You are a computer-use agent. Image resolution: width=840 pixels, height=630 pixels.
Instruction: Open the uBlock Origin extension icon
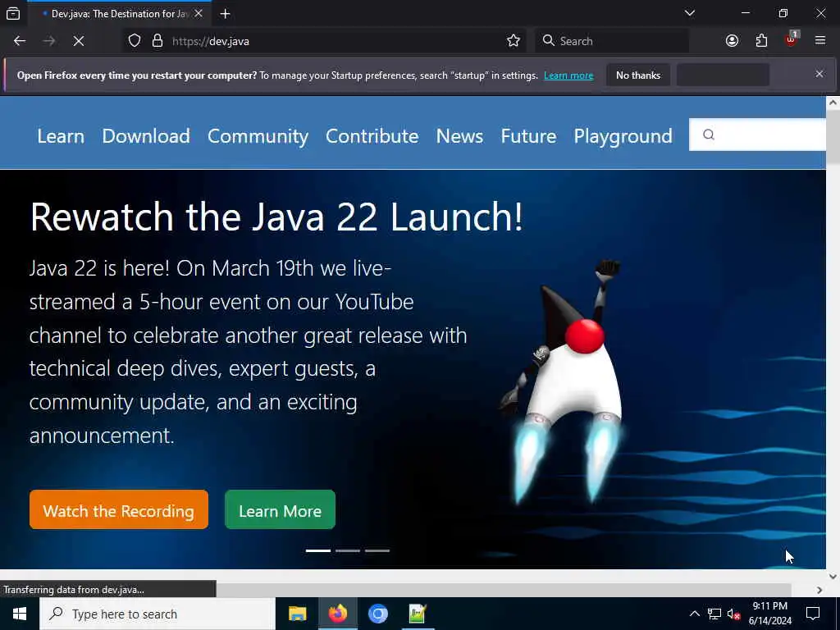point(792,39)
